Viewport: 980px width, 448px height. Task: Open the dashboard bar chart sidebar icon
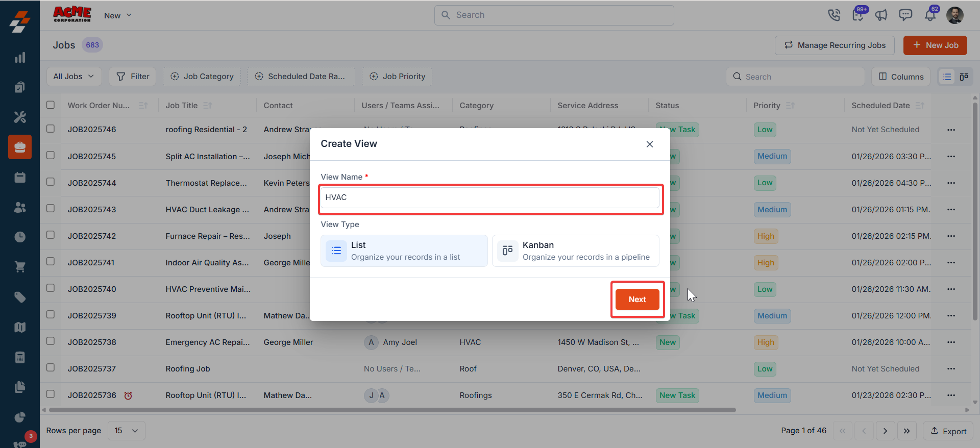(x=20, y=58)
